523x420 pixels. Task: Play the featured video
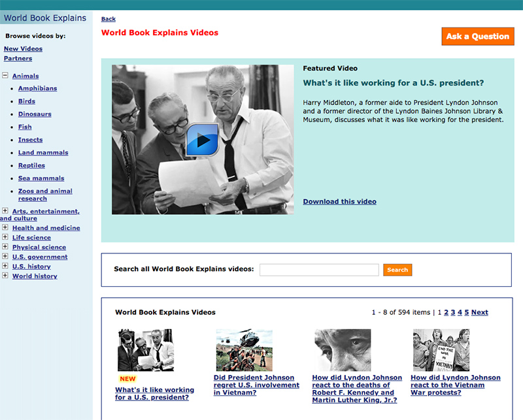point(202,140)
